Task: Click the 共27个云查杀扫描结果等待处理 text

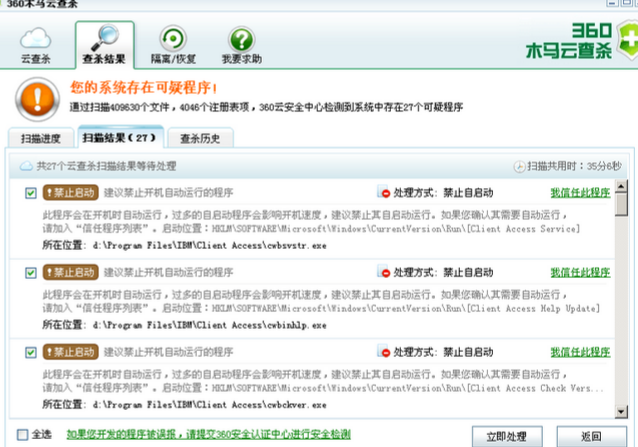Action: coord(106,166)
